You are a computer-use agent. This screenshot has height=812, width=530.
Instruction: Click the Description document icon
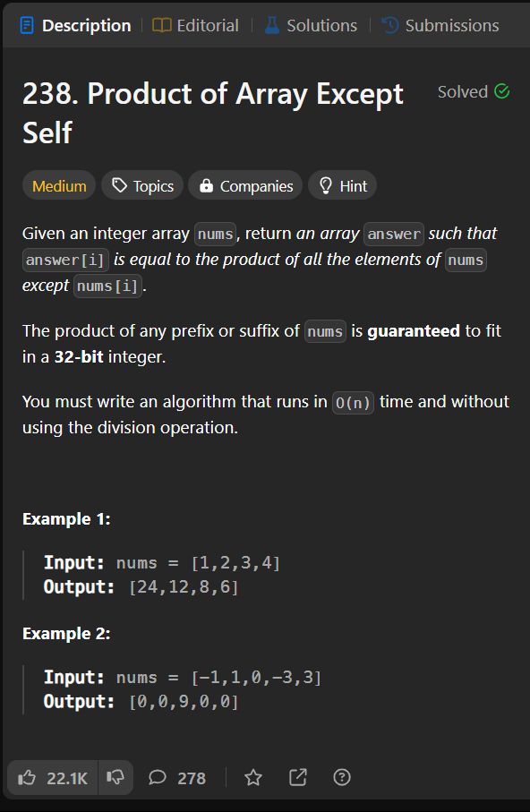click(27, 25)
